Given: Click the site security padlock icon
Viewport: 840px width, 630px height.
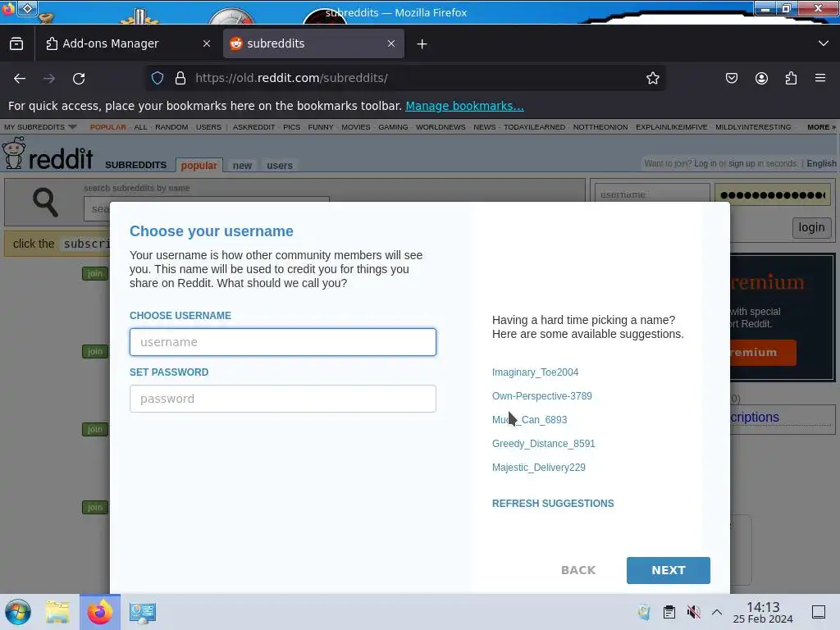Looking at the screenshot, I should (180, 78).
